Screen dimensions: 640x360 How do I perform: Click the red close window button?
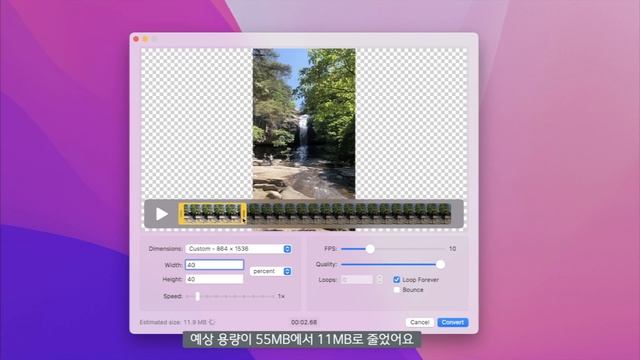(x=136, y=39)
